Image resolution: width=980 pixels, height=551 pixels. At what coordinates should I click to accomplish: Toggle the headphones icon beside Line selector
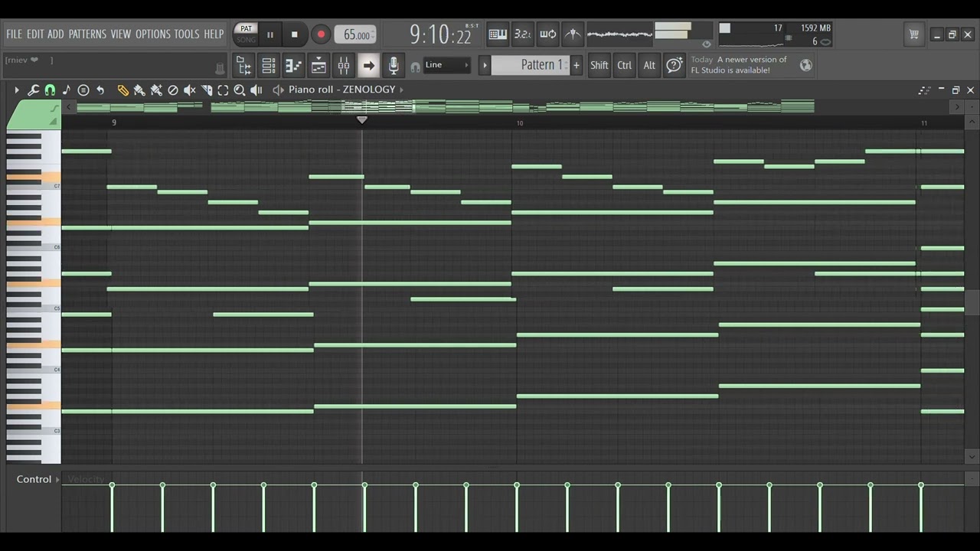pyautogui.click(x=415, y=67)
